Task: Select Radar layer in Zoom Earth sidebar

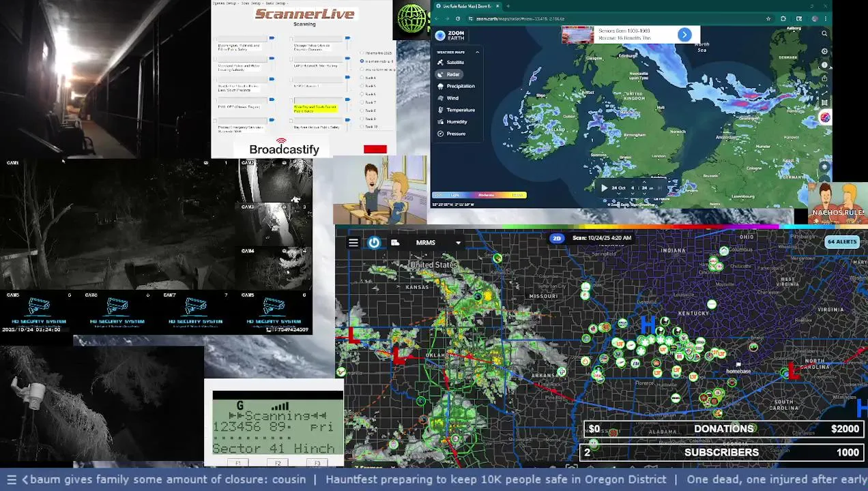Action: tap(449, 74)
